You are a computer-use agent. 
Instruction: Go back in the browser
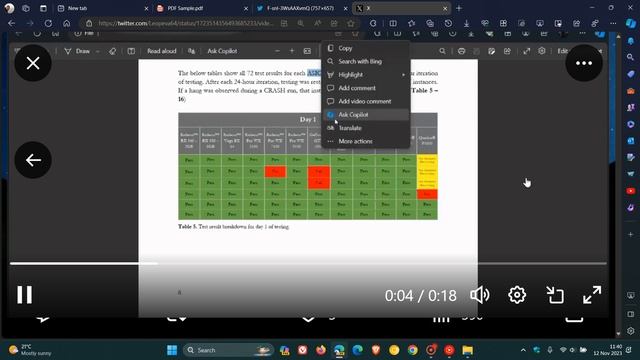point(11,23)
